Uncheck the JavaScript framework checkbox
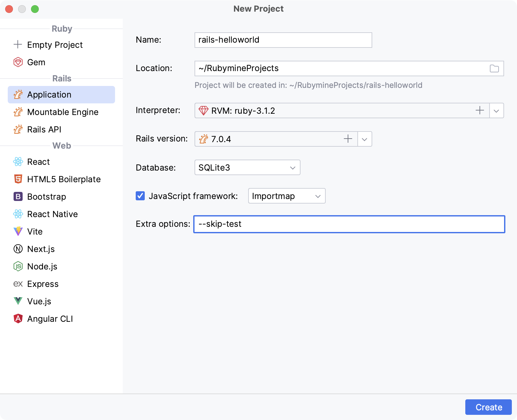 coord(140,196)
